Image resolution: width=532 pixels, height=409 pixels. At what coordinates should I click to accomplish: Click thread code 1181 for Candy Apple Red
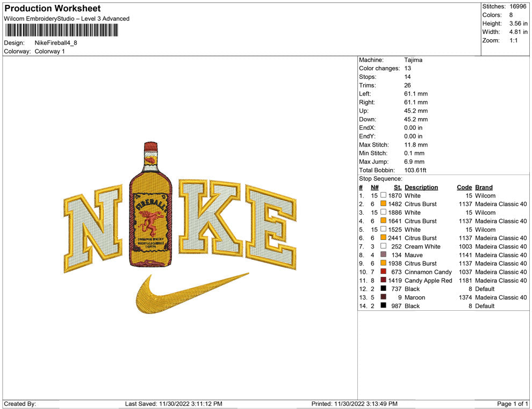(x=465, y=280)
